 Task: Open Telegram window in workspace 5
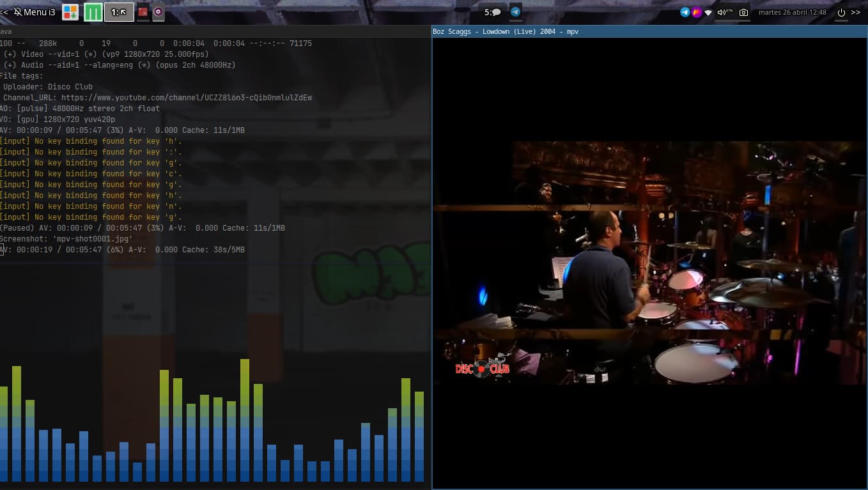(515, 12)
